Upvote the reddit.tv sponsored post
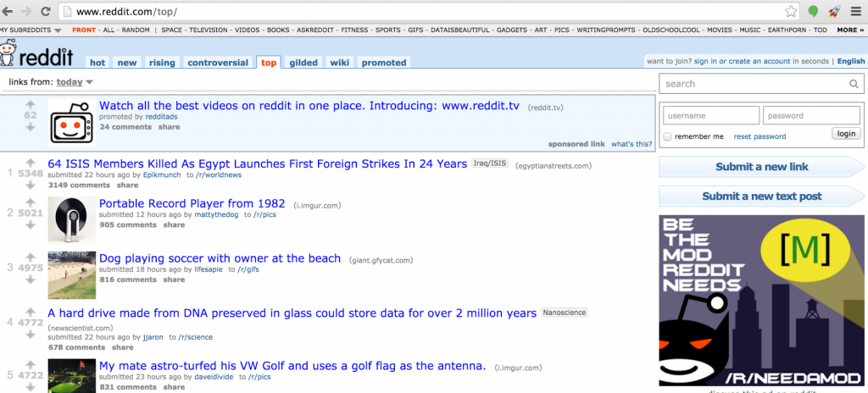 pos(31,104)
